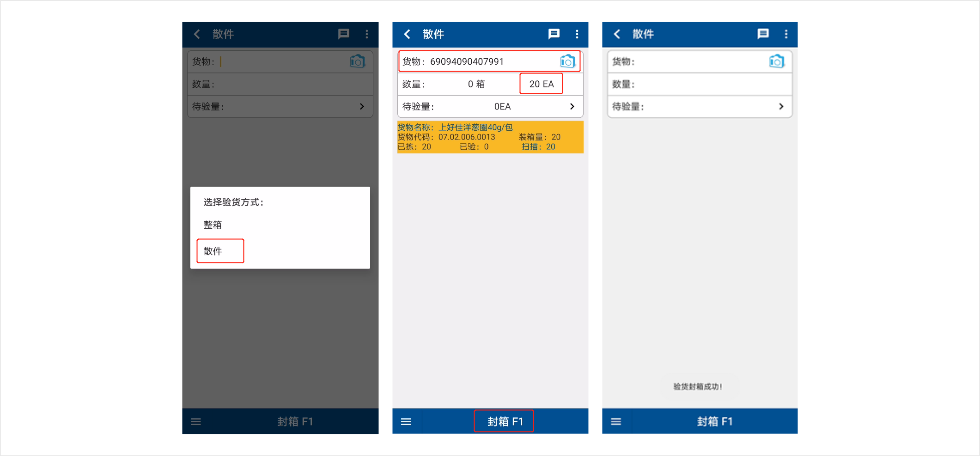
Task: Click the 20 EA quantity field
Action: coord(541,84)
